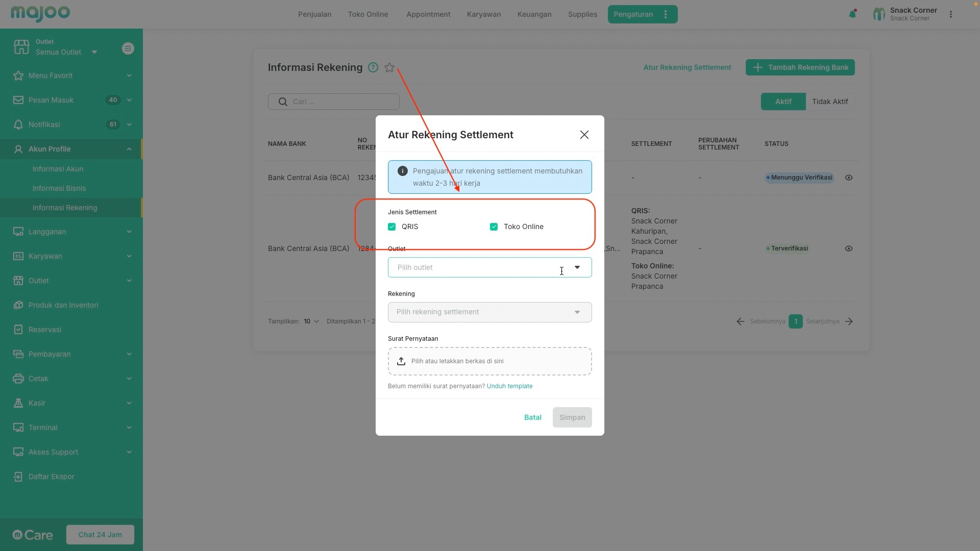Close the Atur Rekening Settlement dialog
This screenshot has width=980, height=551.
point(584,135)
